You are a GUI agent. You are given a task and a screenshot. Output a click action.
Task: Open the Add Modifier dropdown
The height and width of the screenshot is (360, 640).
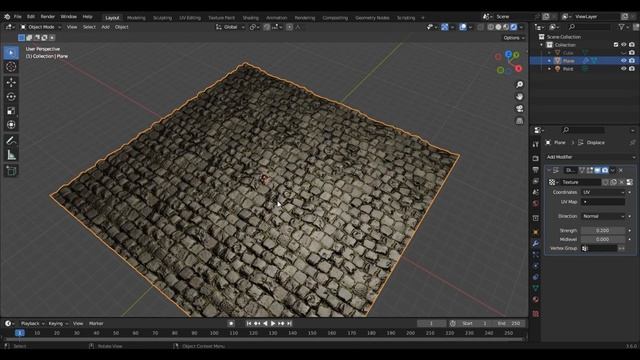click(591, 157)
